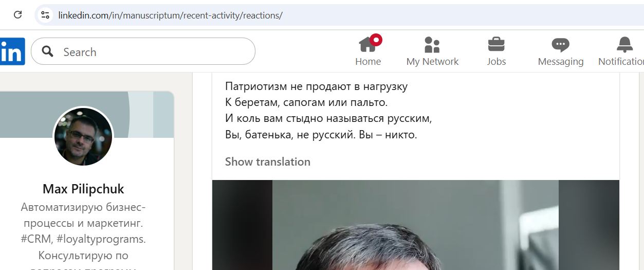Open site information icon in address bar

point(45,15)
